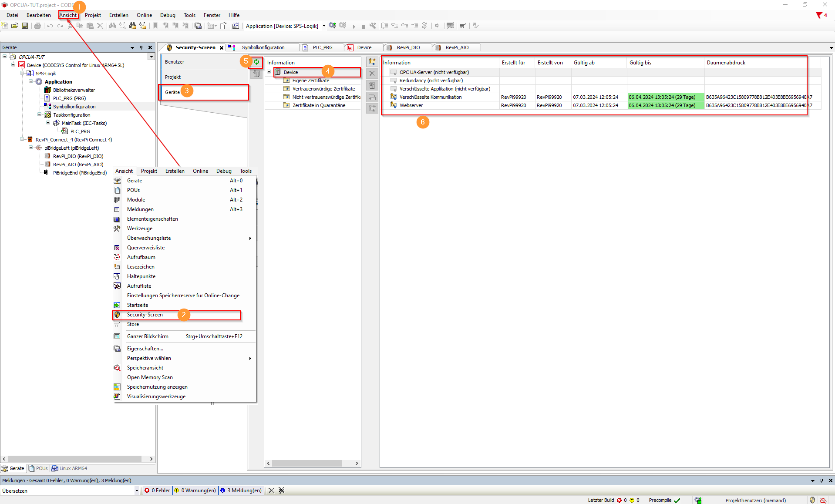Click the green refresh icon in Security-Screen
The image size is (835, 504).
coord(256,62)
